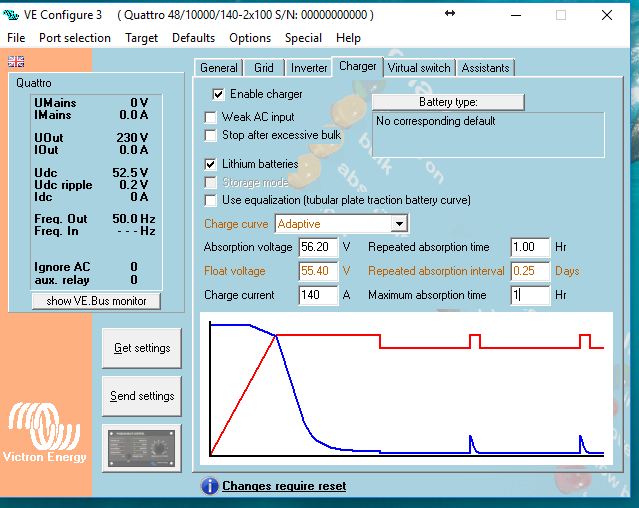The image size is (639, 508).
Task: Click the Float voltage field
Action: tap(318, 271)
